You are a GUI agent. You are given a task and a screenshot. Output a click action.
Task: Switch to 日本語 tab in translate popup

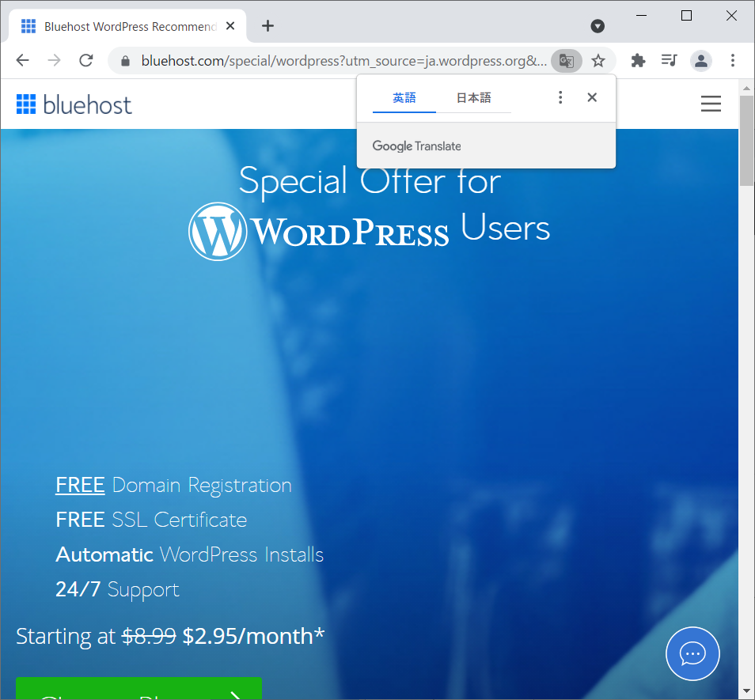[x=473, y=98]
